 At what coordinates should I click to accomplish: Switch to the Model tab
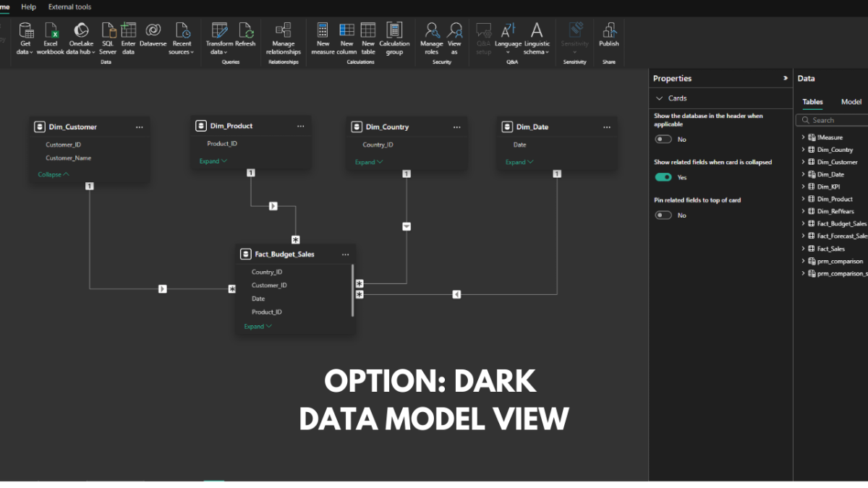pyautogui.click(x=851, y=102)
